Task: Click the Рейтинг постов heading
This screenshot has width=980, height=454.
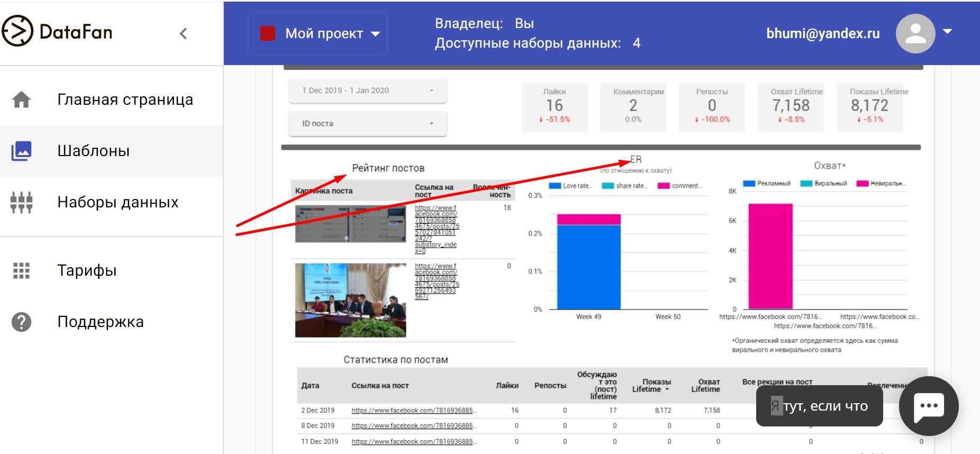Action: point(388,168)
